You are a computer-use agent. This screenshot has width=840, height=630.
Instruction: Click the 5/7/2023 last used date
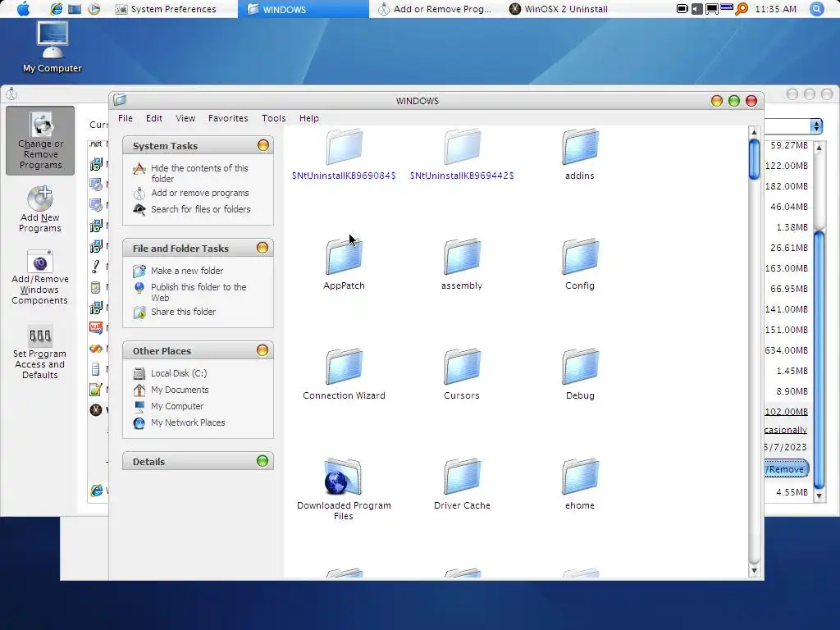click(785, 447)
